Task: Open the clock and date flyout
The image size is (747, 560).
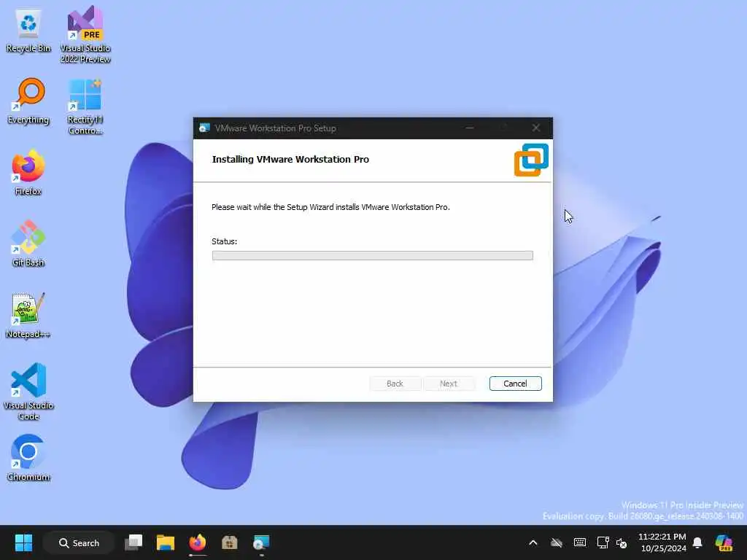Action: pyautogui.click(x=662, y=542)
